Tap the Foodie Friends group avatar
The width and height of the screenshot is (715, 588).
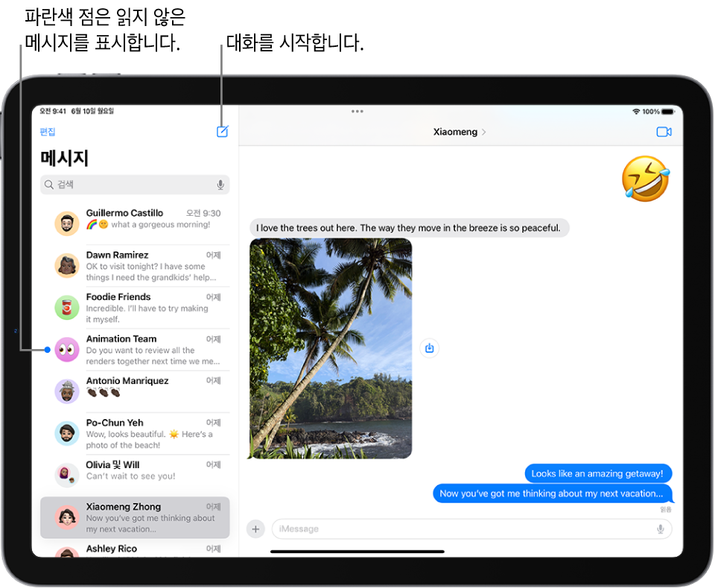67,307
